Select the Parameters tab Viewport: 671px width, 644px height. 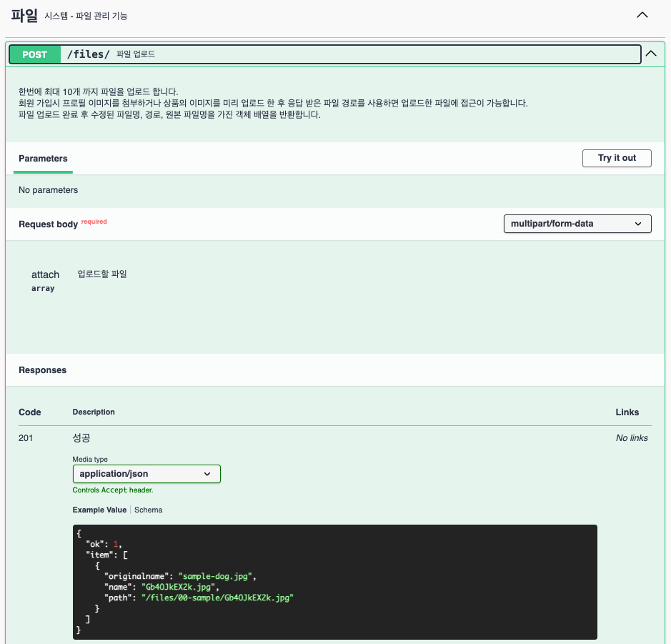[x=43, y=159]
